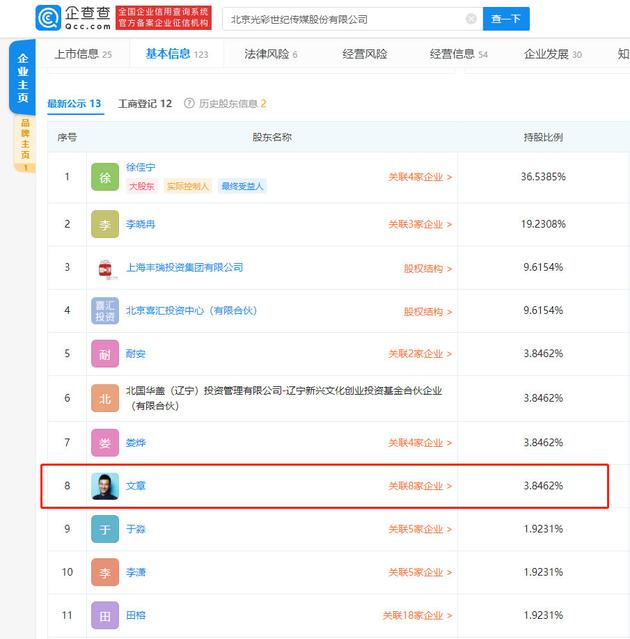Expand 关联8家企业 for 文章
The height and width of the screenshot is (639, 630).
point(420,486)
